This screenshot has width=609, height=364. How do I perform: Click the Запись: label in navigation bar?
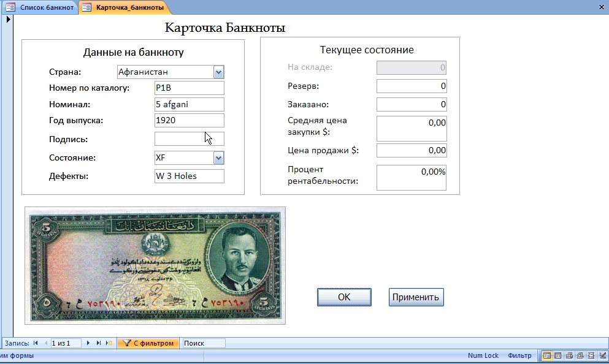pyautogui.click(x=17, y=343)
